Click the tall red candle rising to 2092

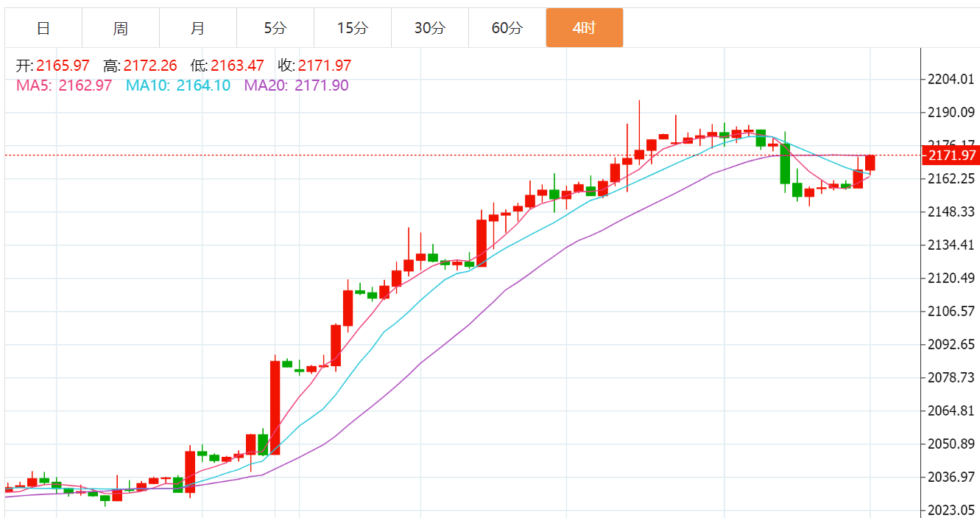[x=275, y=407]
